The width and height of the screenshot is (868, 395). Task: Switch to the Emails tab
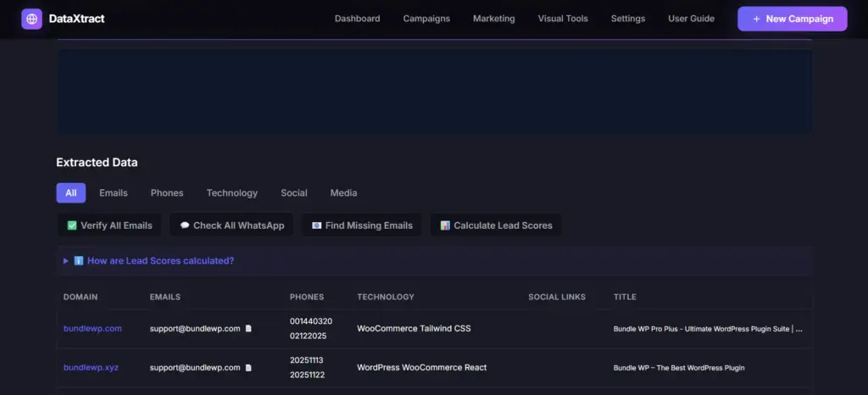(x=114, y=193)
